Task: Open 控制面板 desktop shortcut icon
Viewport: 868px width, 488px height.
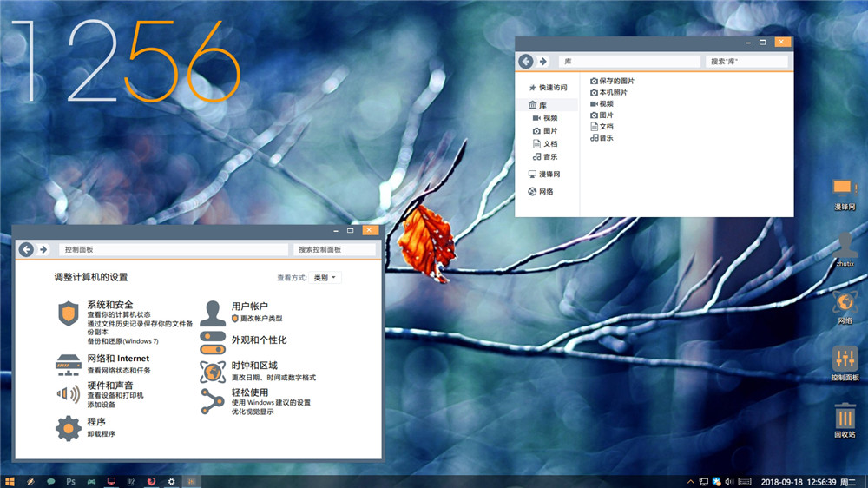Action: click(x=845, y=359)
